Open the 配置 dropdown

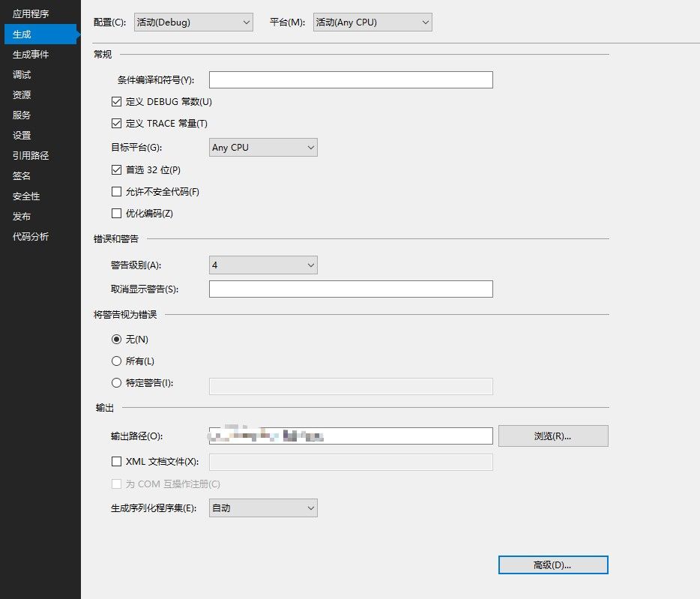point(193,22)
